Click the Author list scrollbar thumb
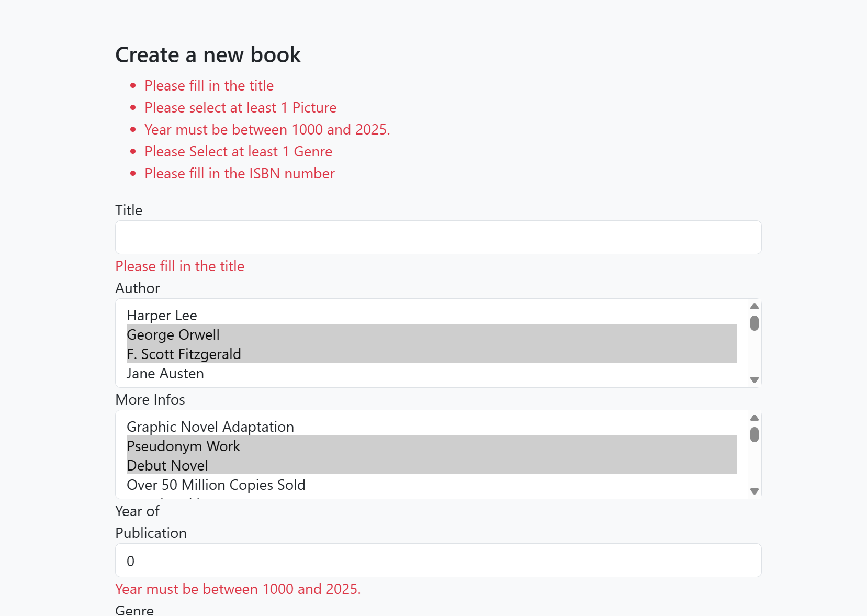Screen dimensions: 867x616 (x=754, y=323)
